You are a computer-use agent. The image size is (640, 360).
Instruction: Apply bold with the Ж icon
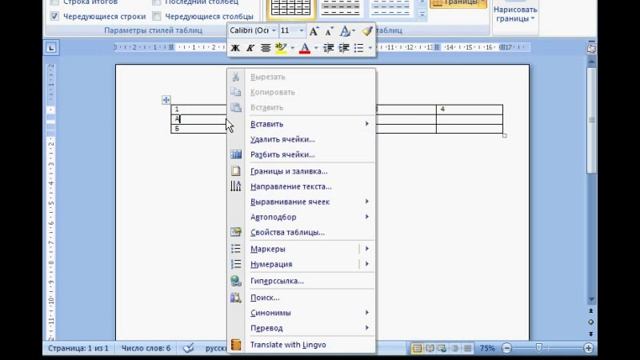pyautogui.click(x=235, y=48)
